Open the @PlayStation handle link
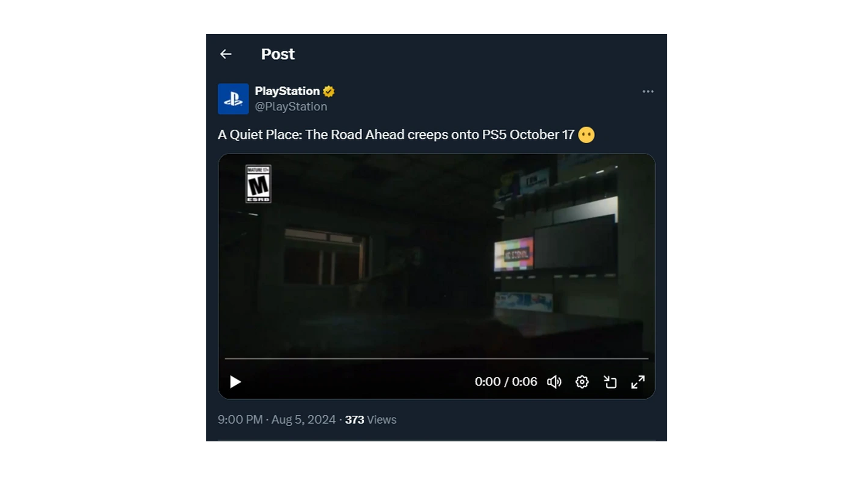The image size is (868, 485). click(291, 107)
